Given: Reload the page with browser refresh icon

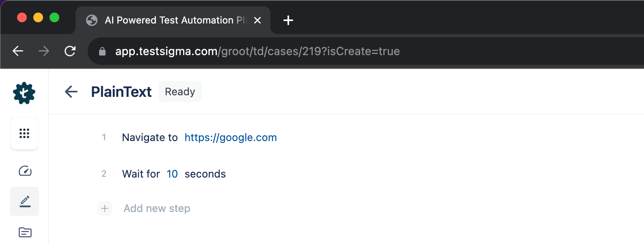Looking at the screenshot, I should click(70, 51).
